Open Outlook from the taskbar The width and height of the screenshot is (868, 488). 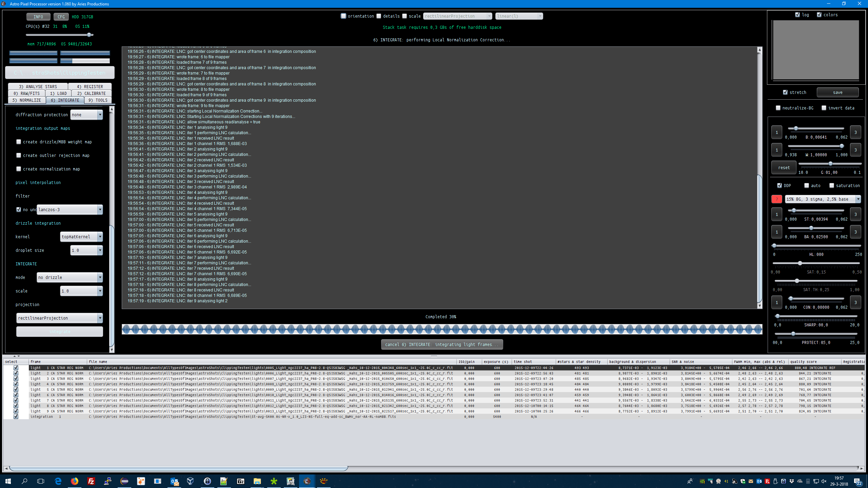coord(174,481)
